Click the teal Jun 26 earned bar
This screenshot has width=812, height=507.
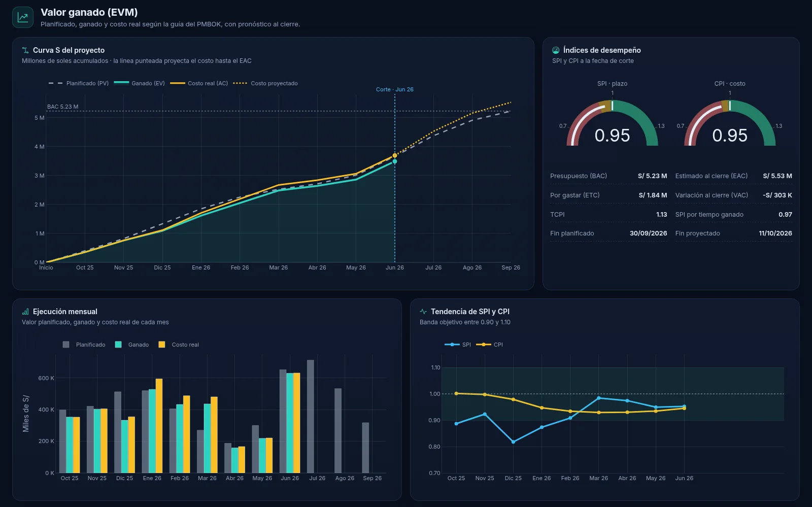[x=290, y=423]
